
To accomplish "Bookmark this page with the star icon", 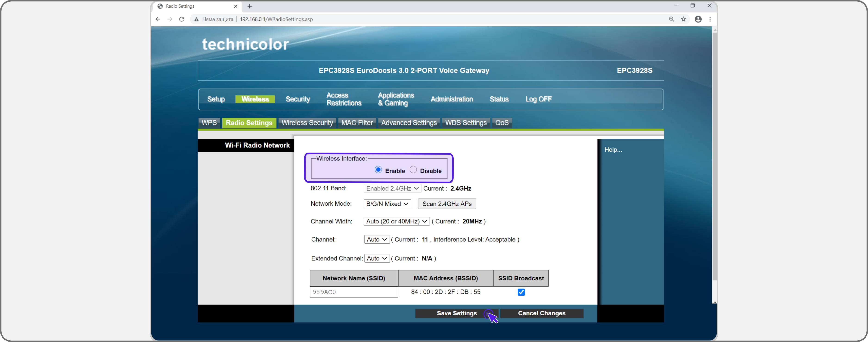I will [683, 19].
